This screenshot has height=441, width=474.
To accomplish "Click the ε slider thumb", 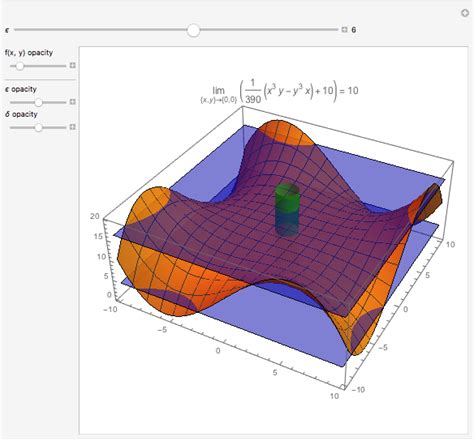I will click(x=193, y=30).
